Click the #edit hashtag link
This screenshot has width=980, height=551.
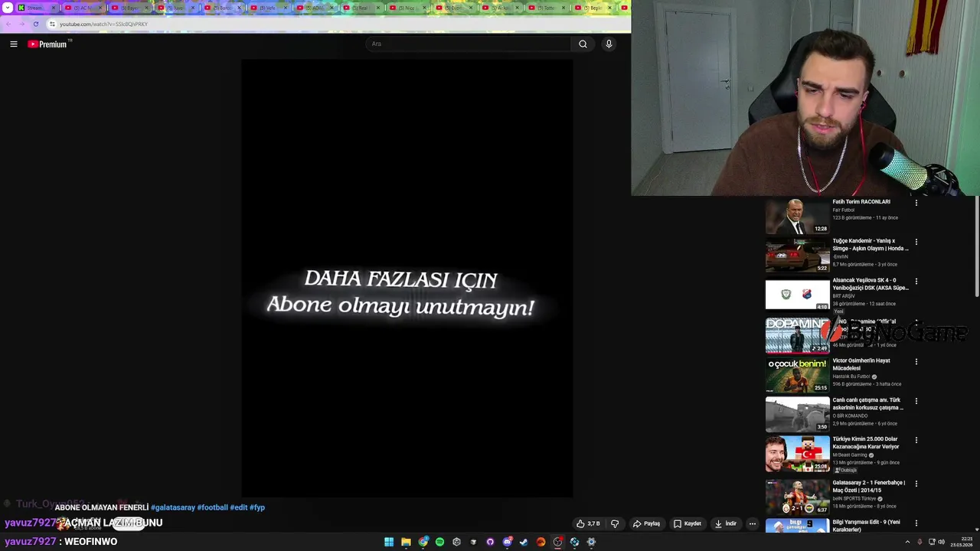[x=238, y=507]
